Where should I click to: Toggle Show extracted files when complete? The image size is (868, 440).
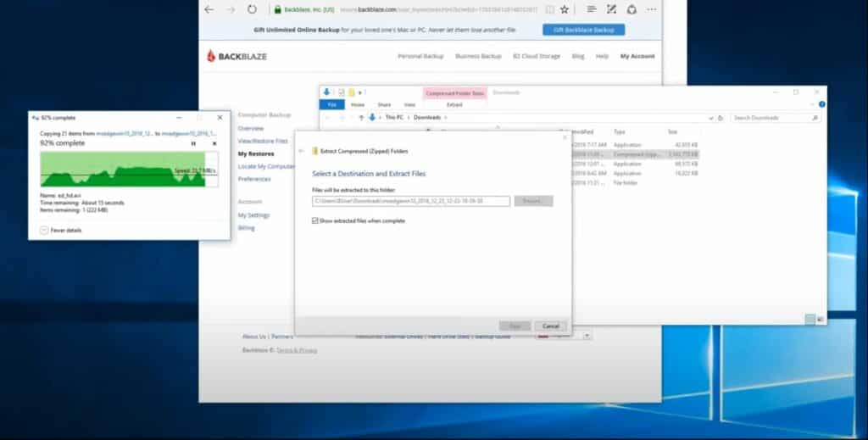tap(315, 220)
